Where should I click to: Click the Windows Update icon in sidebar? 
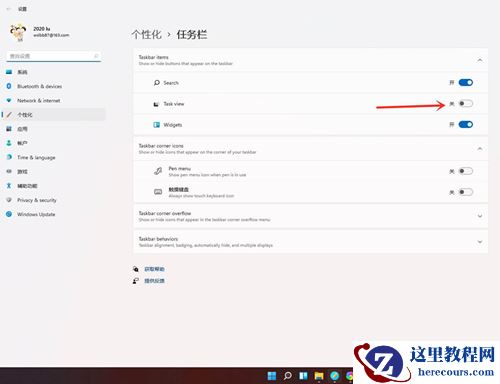coord(9,214)
